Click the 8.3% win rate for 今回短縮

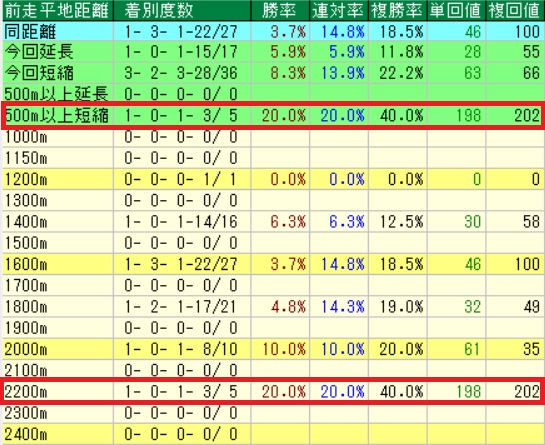pos(288,73)
